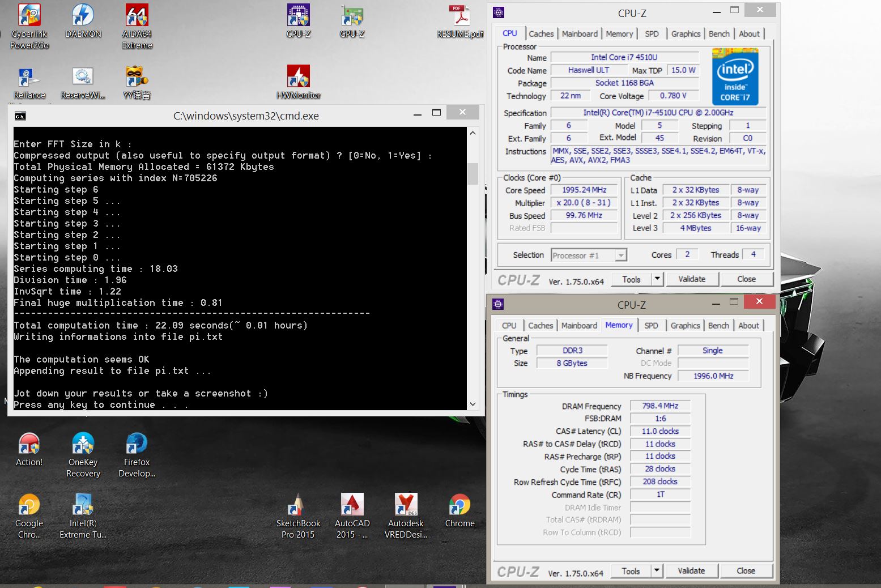Open SketchBook Pro 2015 desktop icon
Image resolution: width=881 pixels, height=588 pixels.
coord(298,517)
